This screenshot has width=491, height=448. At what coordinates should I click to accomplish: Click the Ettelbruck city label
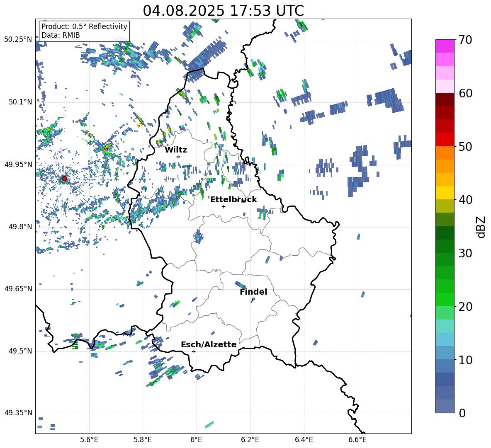233,200
